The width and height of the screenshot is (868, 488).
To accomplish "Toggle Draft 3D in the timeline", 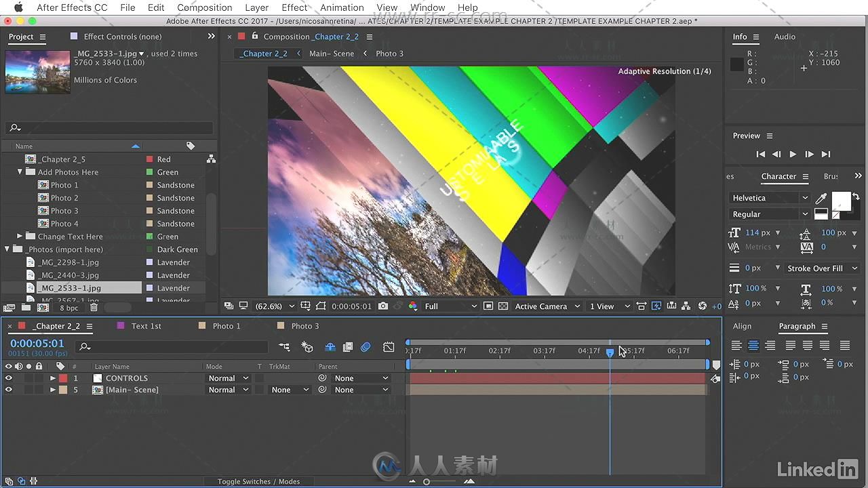I will click(307, 347).
